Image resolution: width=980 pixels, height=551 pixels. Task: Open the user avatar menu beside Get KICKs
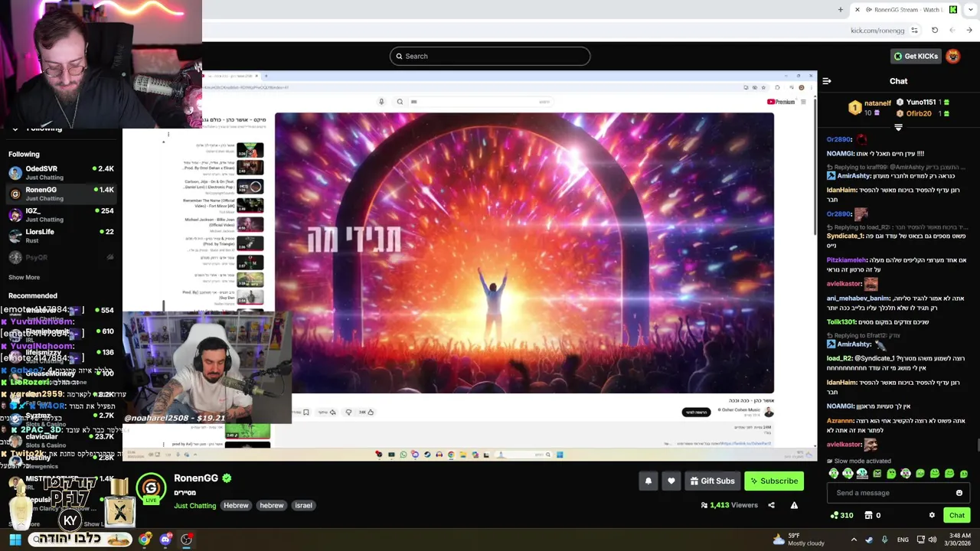pyautogui.click(x=953, y=56)
